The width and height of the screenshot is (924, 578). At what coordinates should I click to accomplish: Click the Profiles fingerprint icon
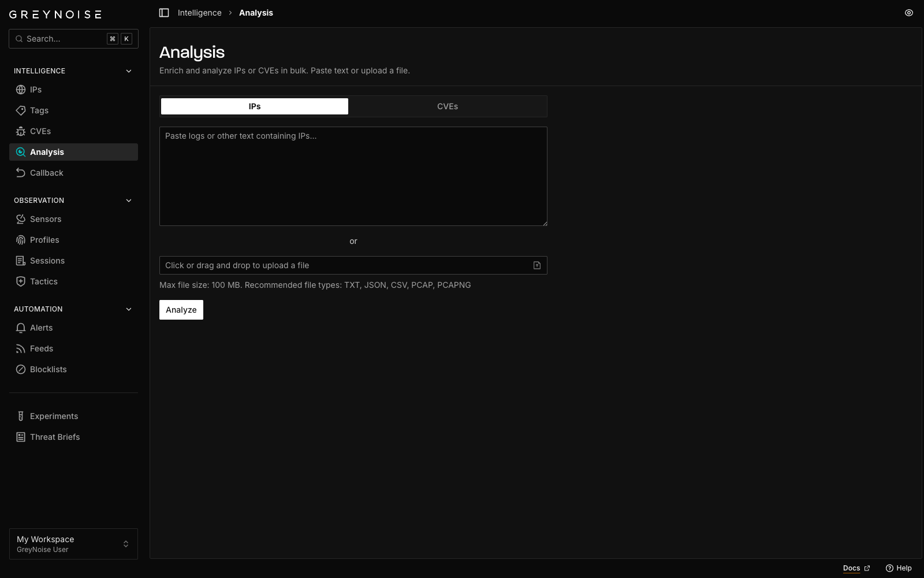[21, 240]
